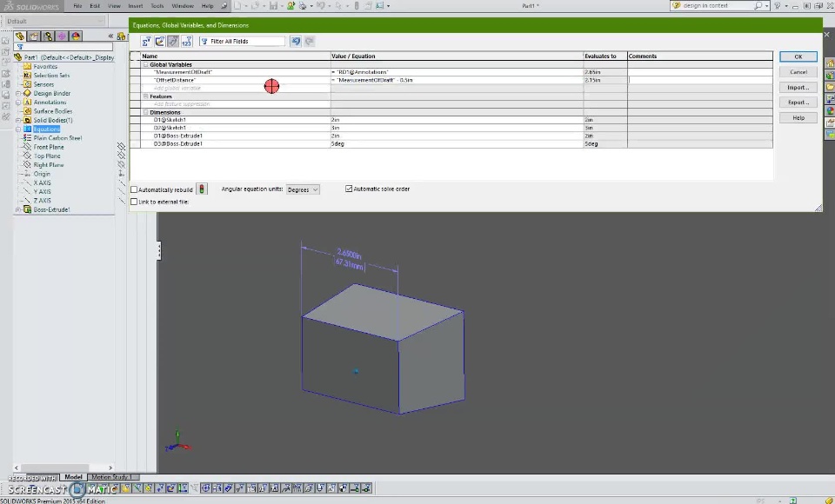Click the Import... button

tap(798, 87)
